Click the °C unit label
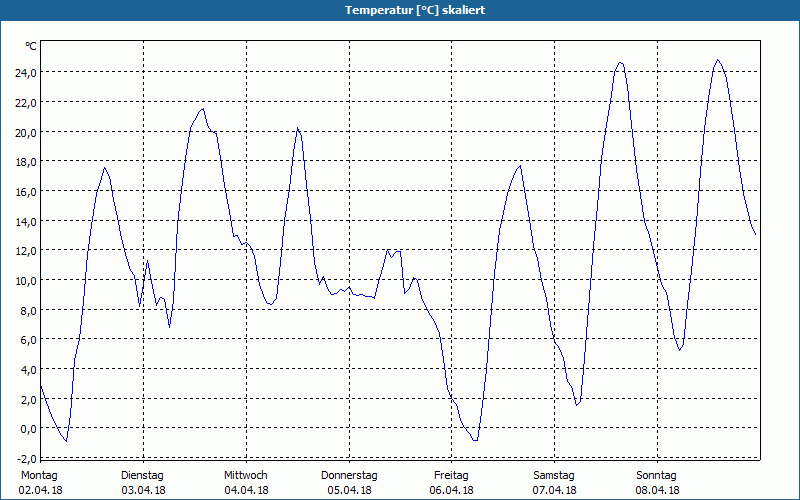The width and height of the screenshot is (800, 500). [31, 46]
